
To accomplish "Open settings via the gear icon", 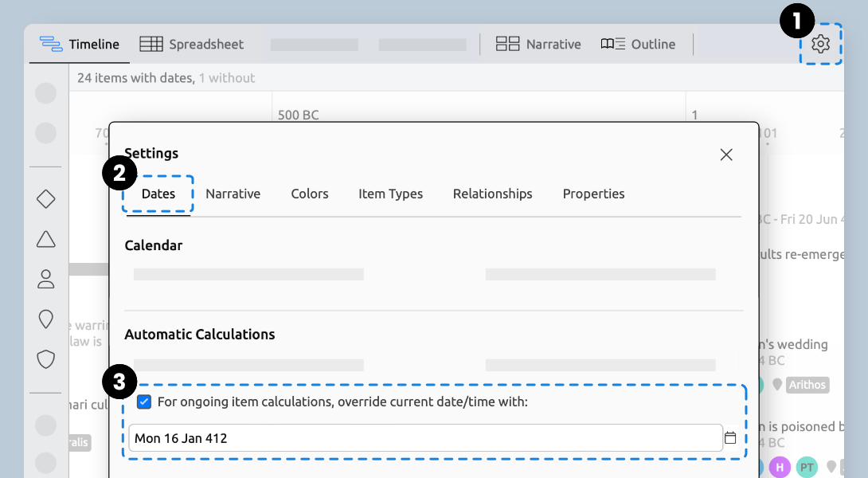I will 820,44.
